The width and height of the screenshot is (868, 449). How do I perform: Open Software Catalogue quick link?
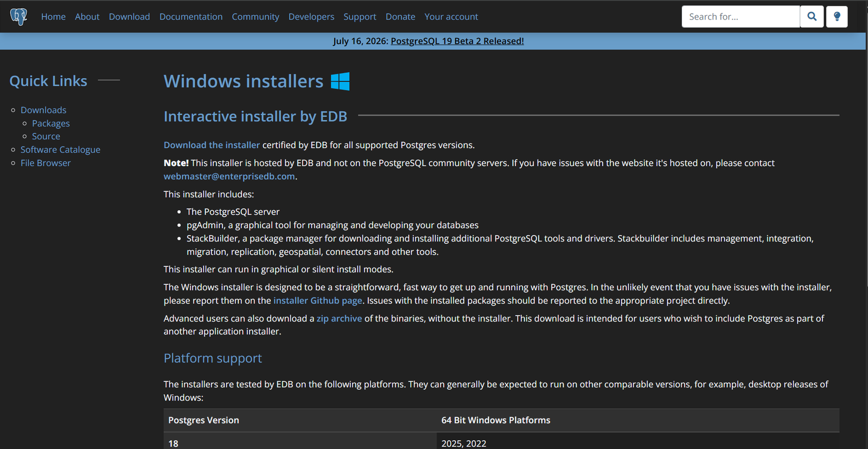tap(60, 149)
